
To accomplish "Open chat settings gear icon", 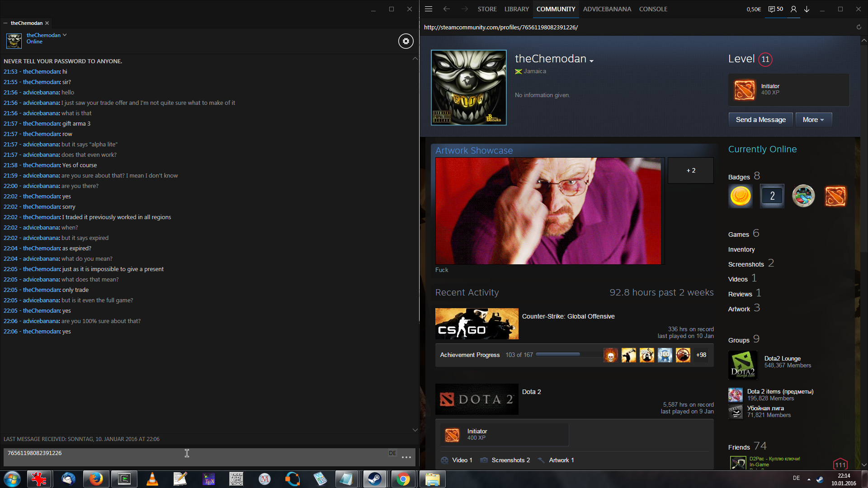I will pyautogui.click(x=406, y=41).
